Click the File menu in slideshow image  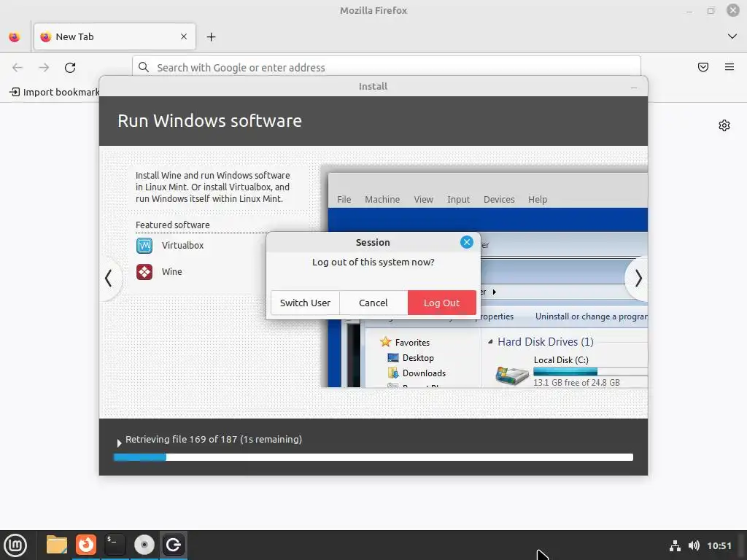coord(344,200)
